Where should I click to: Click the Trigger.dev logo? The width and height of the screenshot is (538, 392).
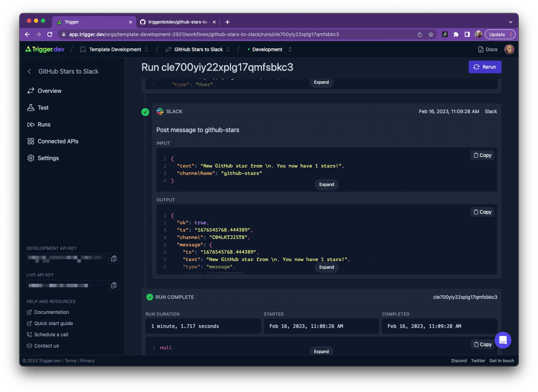coord(45,50)
